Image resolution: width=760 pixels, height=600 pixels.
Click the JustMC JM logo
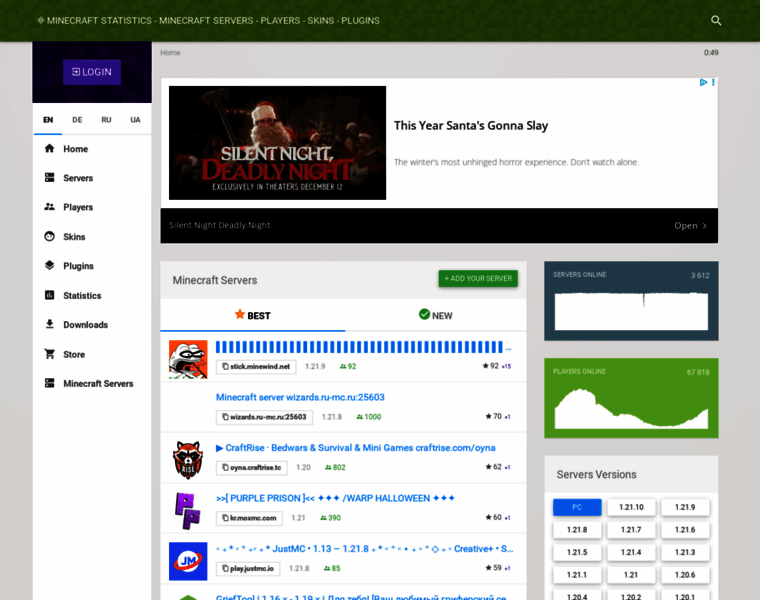click(x=188, y=561)
